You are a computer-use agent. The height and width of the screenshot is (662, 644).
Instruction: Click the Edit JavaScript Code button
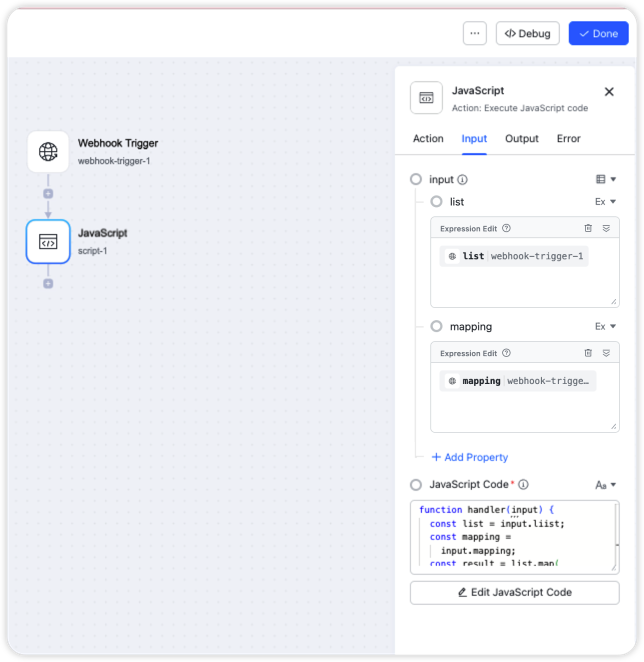click(x=515, y=593)
